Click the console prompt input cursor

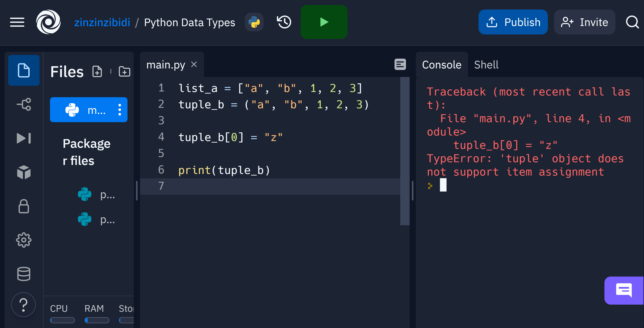443,185
